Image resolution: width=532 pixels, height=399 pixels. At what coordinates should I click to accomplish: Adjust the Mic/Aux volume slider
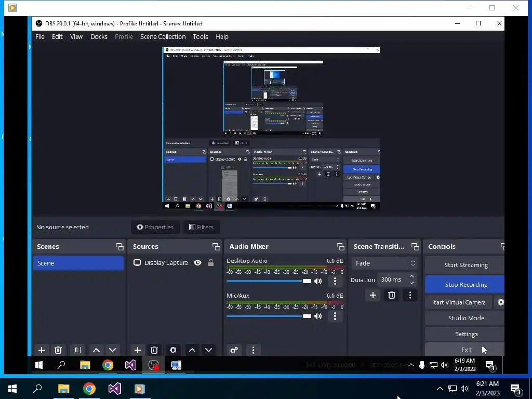pos(269,316)
